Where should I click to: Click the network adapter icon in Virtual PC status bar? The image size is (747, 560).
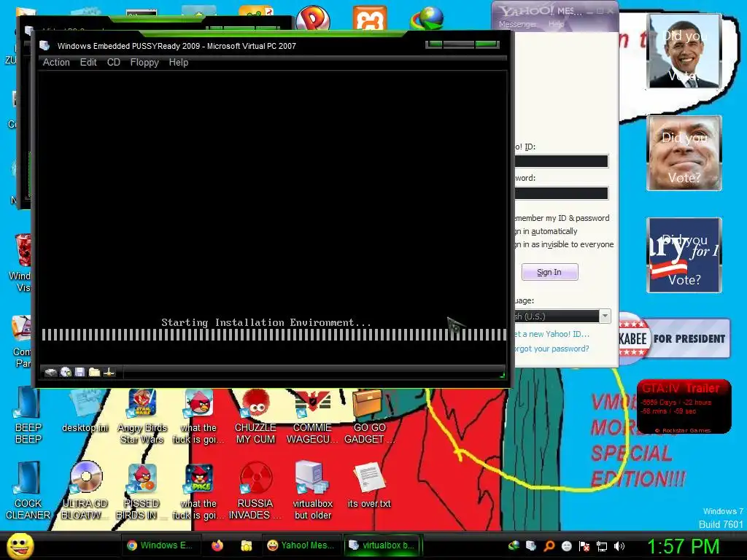(x=109, y=372)
